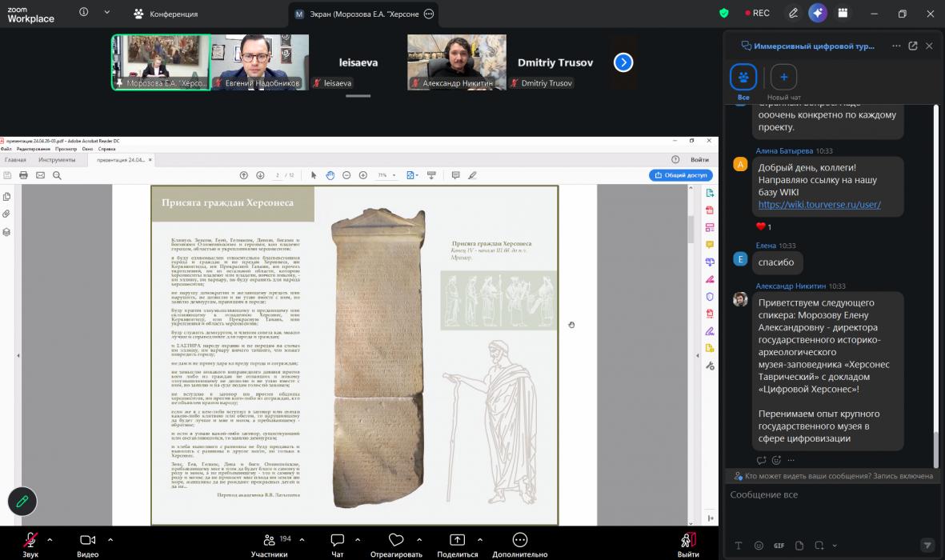Pop out the chat panel window
Screen dimensions: 945x560
[x=913, y=46]
